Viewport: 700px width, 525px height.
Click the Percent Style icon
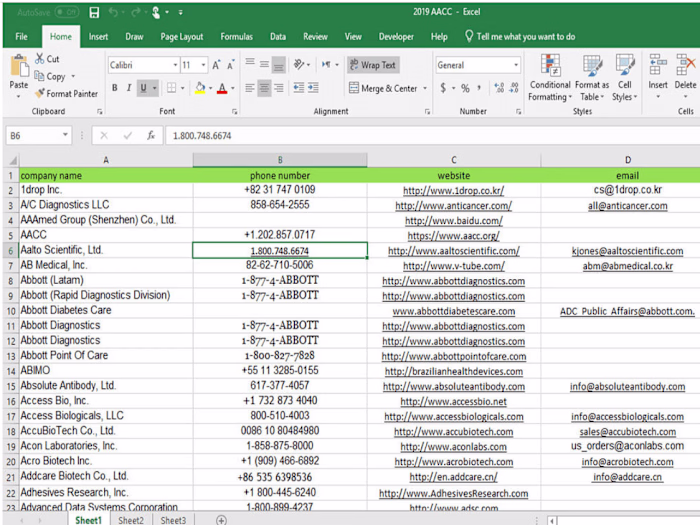pyautogui.click(x=465, y=88)
